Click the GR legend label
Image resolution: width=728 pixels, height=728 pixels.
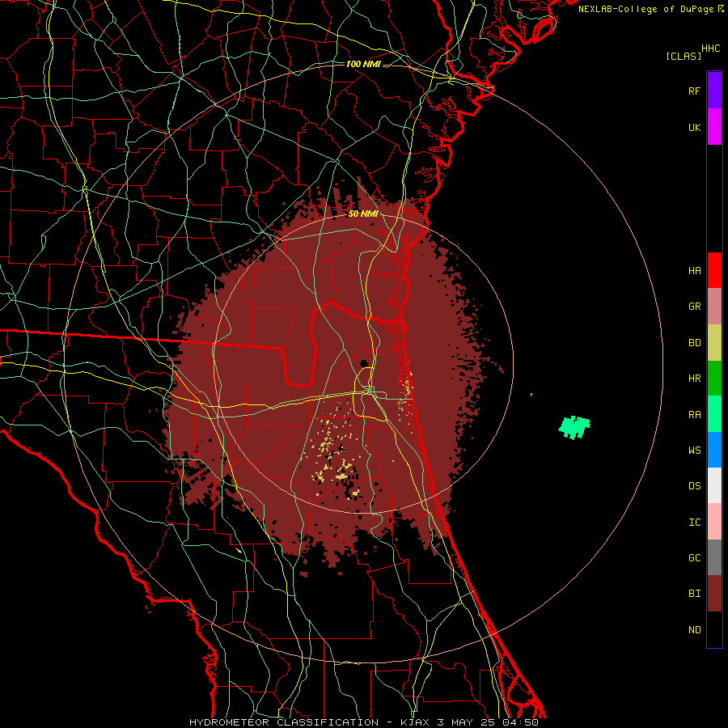(x=694, y=307)
